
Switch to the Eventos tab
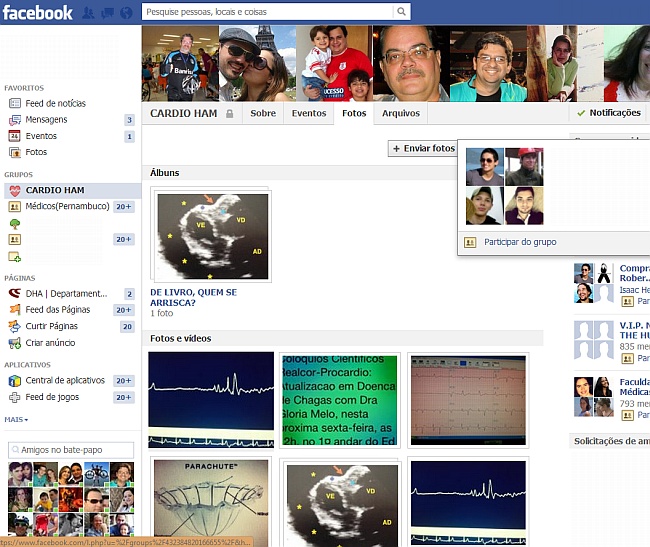tap(309, 114)
